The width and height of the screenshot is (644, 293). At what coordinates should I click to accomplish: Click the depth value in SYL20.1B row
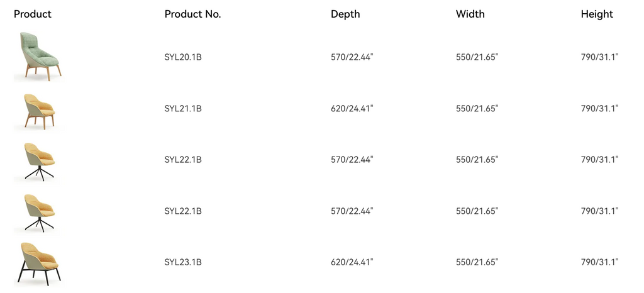tap(352, 57)
